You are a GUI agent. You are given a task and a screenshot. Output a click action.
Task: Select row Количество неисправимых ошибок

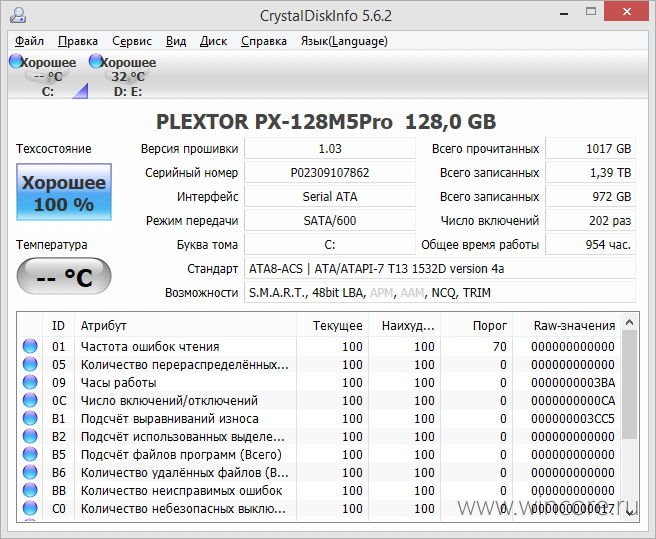pos(320,490)
